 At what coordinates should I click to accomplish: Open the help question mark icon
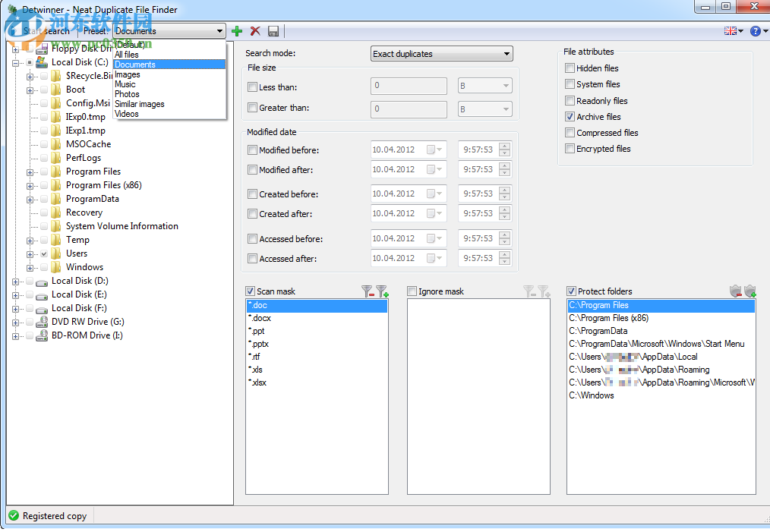[756, 31]
